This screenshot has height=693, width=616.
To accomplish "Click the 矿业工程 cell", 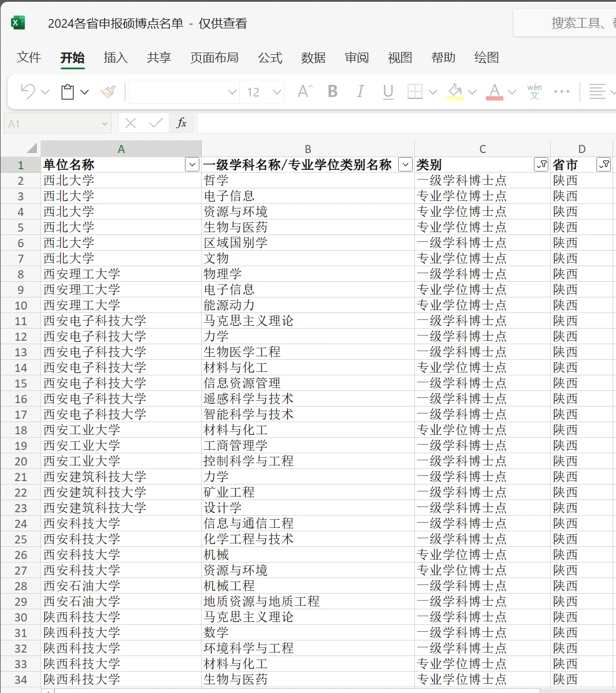I will [308, 493].
